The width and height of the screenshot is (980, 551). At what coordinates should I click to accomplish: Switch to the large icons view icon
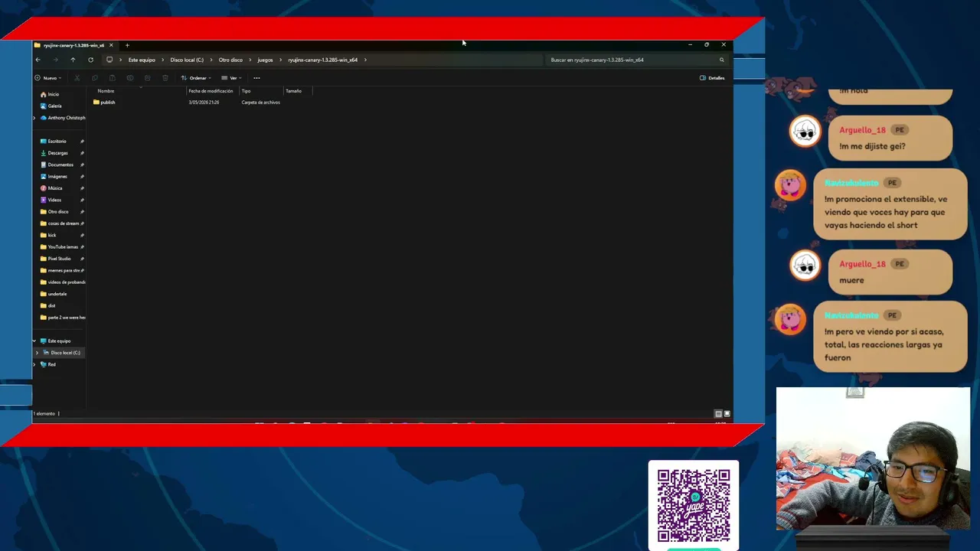click(x=727, y=414)
